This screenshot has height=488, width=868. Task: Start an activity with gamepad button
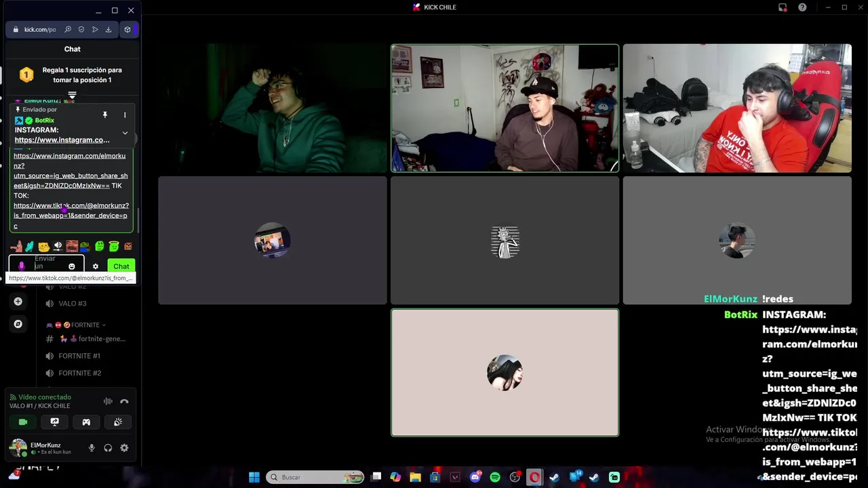(86, 422)
